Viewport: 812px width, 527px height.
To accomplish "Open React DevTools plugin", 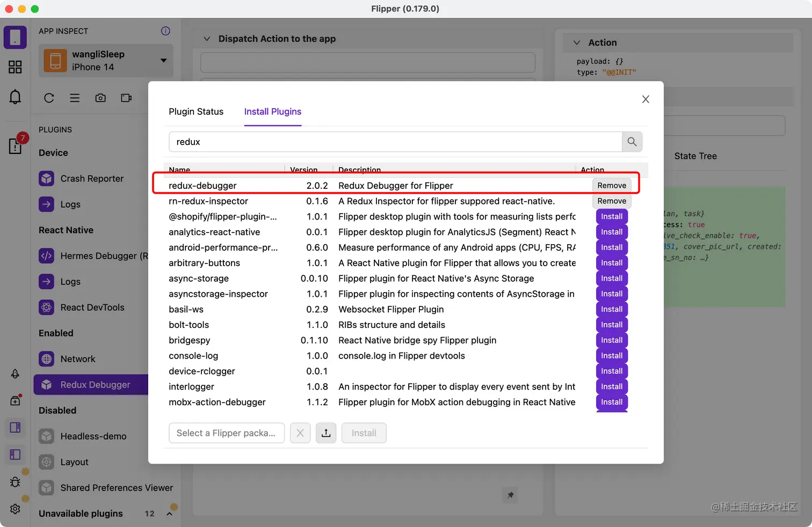I will [x=91, y=307].
